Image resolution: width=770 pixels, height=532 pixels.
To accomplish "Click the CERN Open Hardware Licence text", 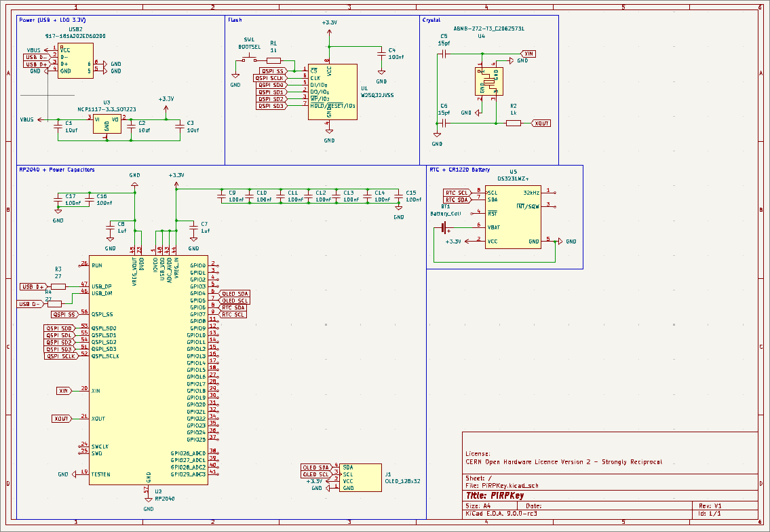I will click(x=563, y=461).
